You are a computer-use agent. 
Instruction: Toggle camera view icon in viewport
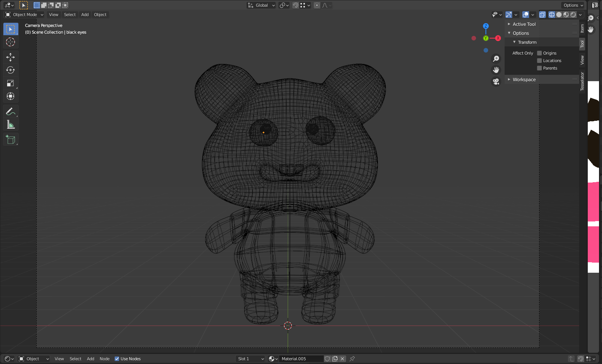coord(496,81)
